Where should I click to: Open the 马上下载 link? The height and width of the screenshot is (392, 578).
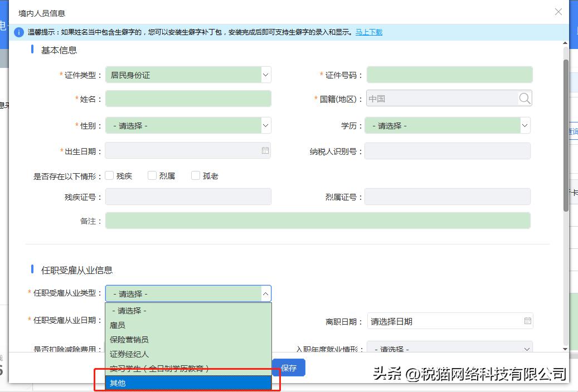pyautogui.click(x=368, y=33)
